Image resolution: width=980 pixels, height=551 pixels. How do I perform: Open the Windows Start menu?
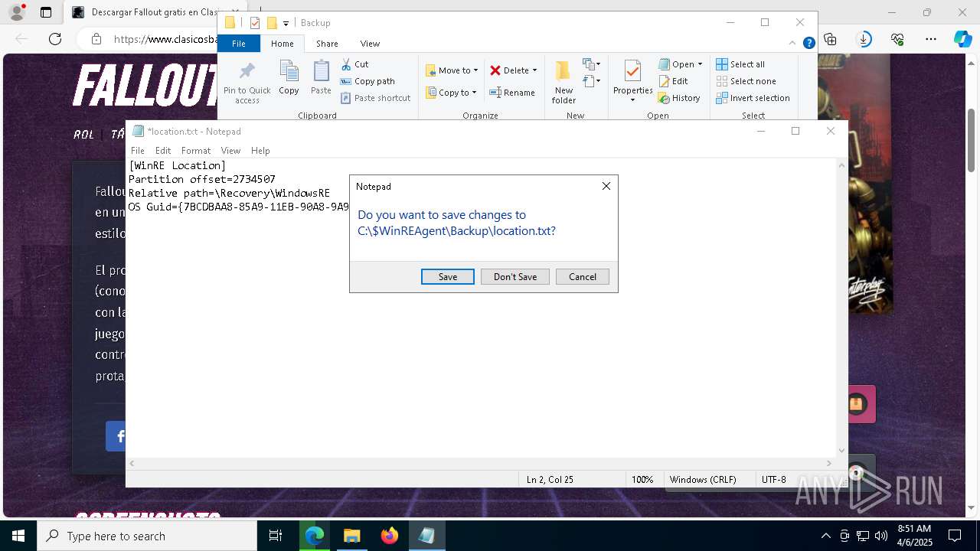(x=18, y=536)
